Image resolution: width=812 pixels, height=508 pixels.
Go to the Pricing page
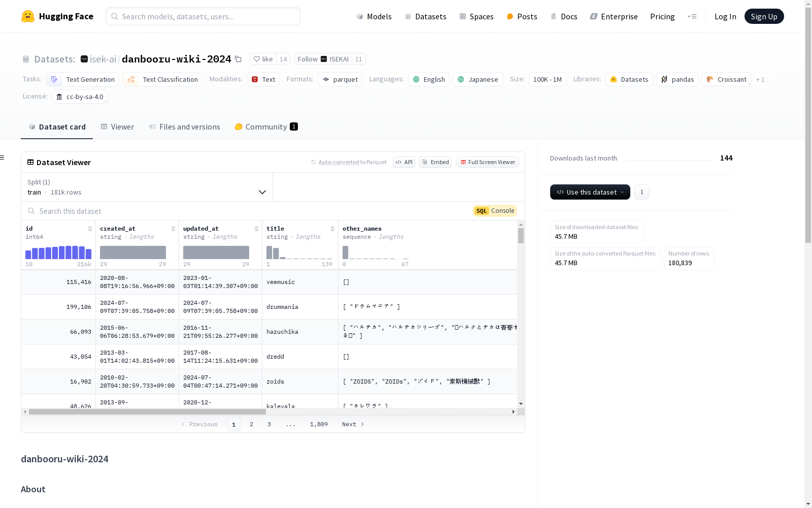coord(662,16)
